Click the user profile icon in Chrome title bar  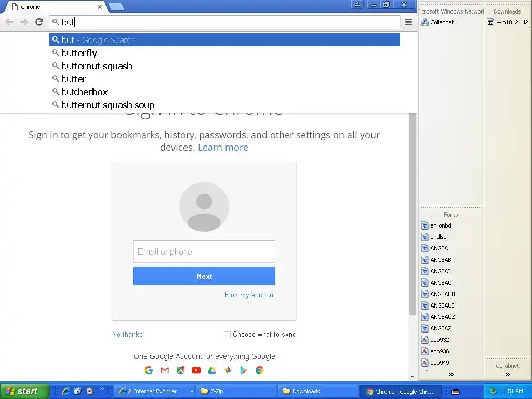coord(357,4)
